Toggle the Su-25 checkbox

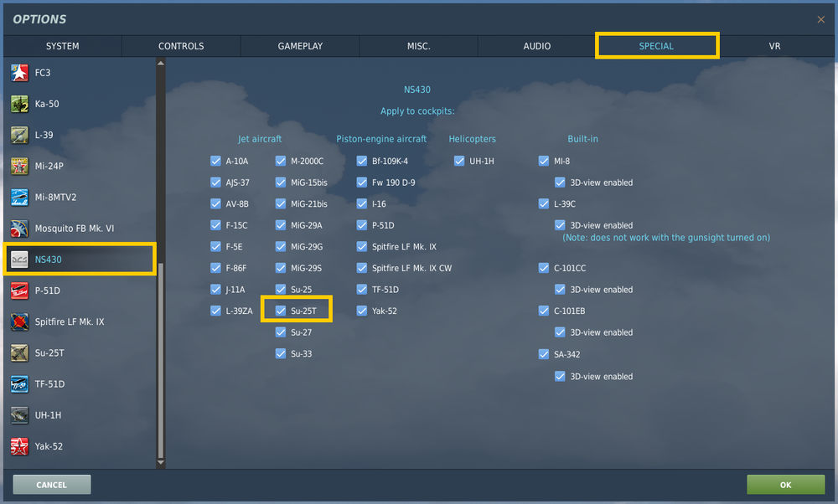281,289
